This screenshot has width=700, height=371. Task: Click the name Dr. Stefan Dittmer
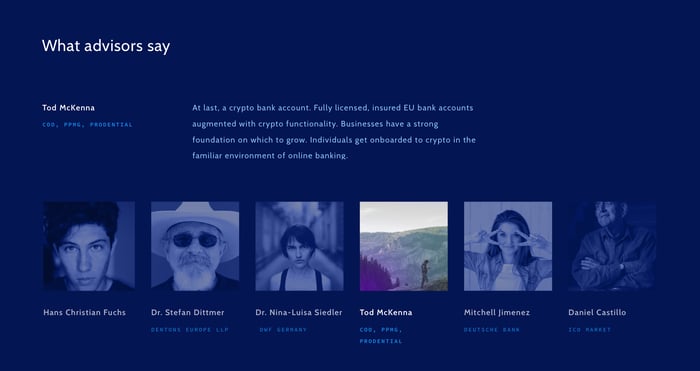188,313
